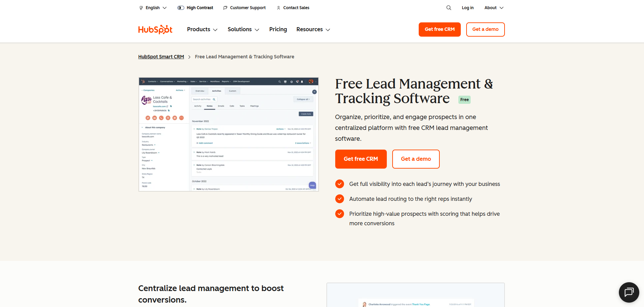Click the Free Lead Management breadcrumb text
The image size is (644, 307).
click(x=245, y=57)
